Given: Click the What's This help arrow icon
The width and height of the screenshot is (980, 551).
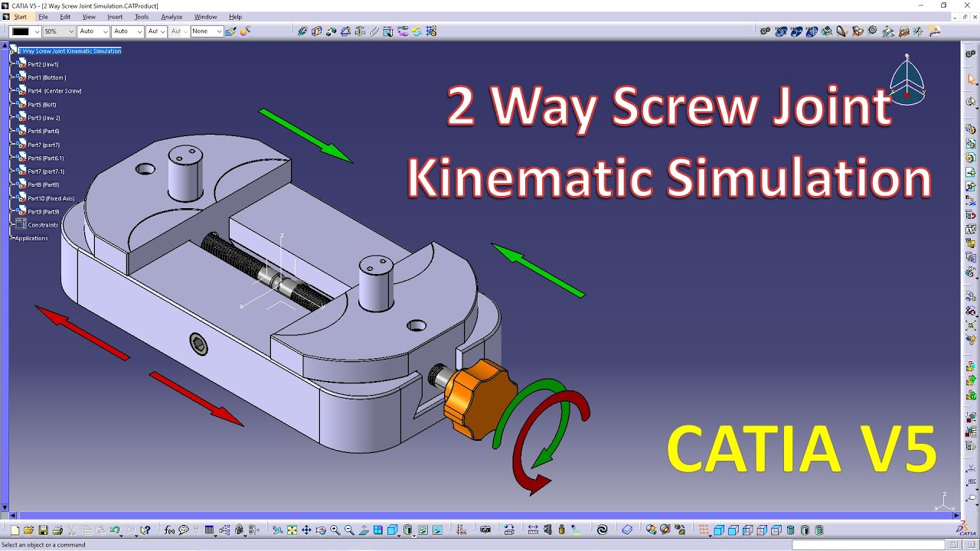Looking at the screenshot, I should (x=145, y=530).
